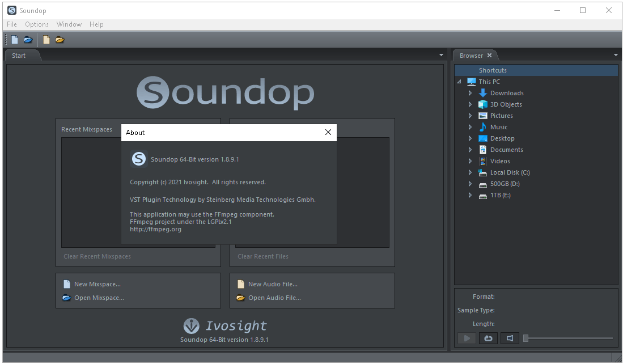Close the Browser panel tab
This screenshot has height=364, width=623.
click(490, 56)
